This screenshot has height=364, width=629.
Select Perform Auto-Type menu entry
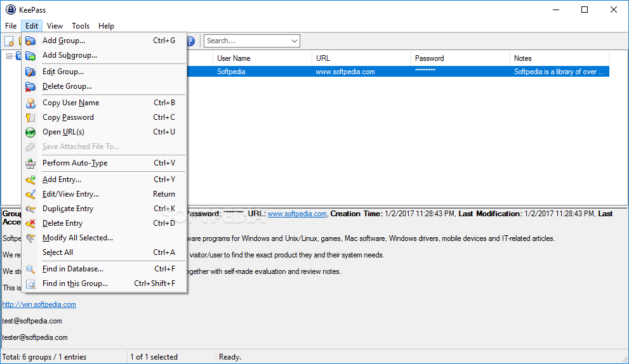click(104, 163)
